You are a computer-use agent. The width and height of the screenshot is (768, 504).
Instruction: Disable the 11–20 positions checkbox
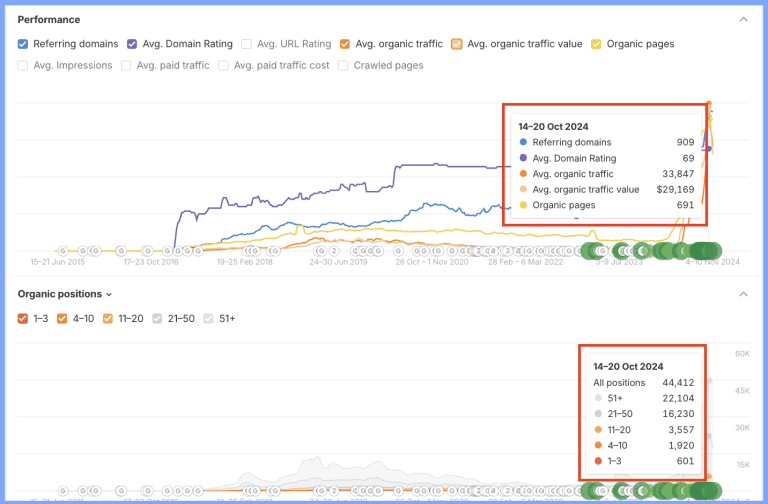click(108, 319)
